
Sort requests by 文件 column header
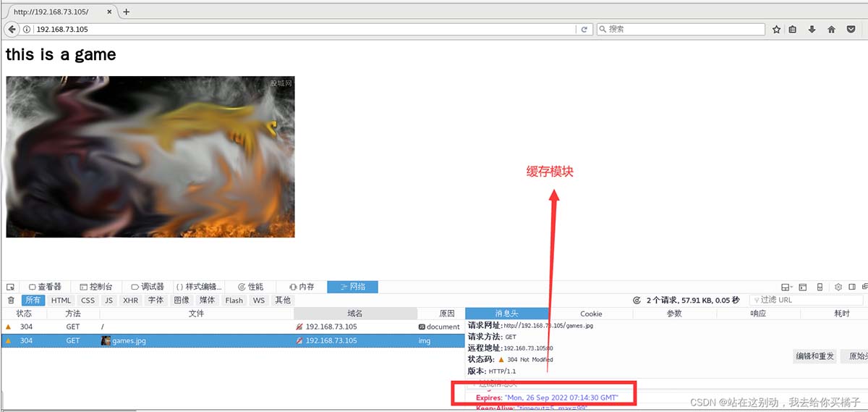[197, 314]
